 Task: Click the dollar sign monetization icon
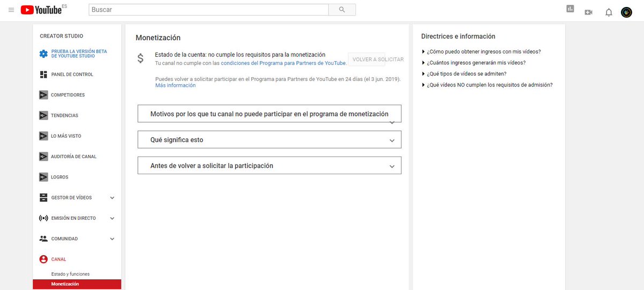click(141, 59)
